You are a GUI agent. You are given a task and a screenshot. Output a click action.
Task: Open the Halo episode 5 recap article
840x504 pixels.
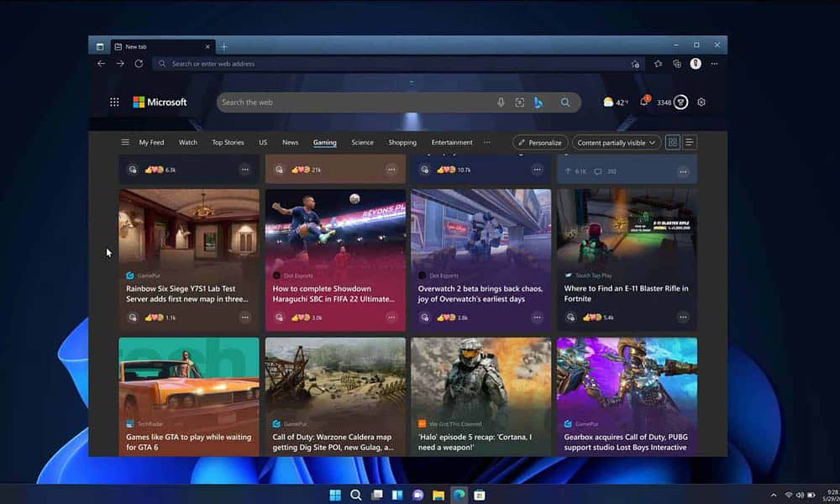[x=475, y=443]
